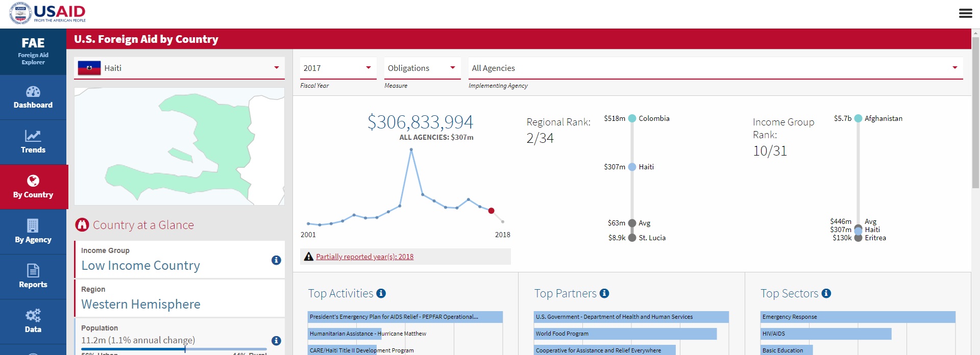Select the By Country globe icon
This screenshot has height=355, width=980.
pyautogui.click(x=33, y=181)
